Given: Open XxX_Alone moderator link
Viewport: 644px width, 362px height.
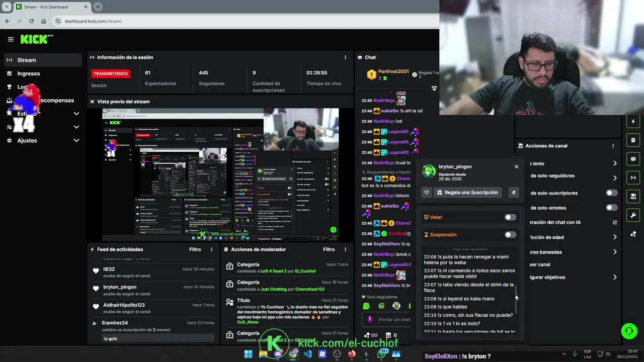Looking at the screenshot, I should tap(248, 322).
